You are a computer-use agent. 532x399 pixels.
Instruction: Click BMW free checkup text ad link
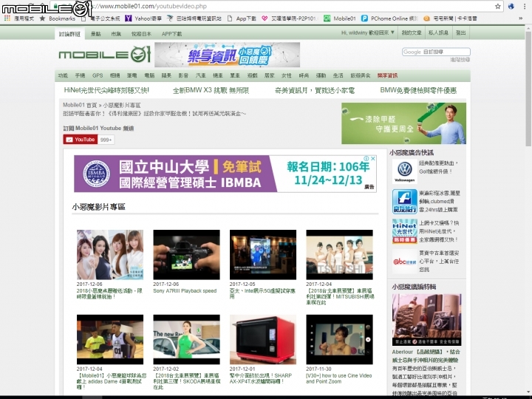tap(418, 91)
